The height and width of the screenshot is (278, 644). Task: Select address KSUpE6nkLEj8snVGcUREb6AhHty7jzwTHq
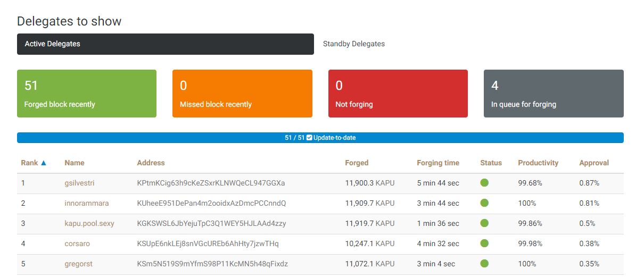coord(208,243)
